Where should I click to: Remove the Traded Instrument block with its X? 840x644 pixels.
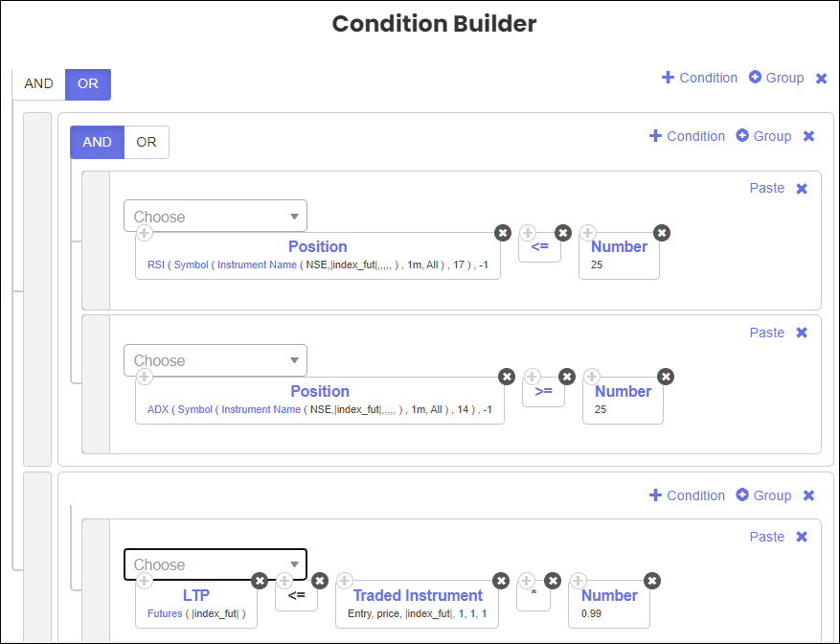tap(500, 581)
